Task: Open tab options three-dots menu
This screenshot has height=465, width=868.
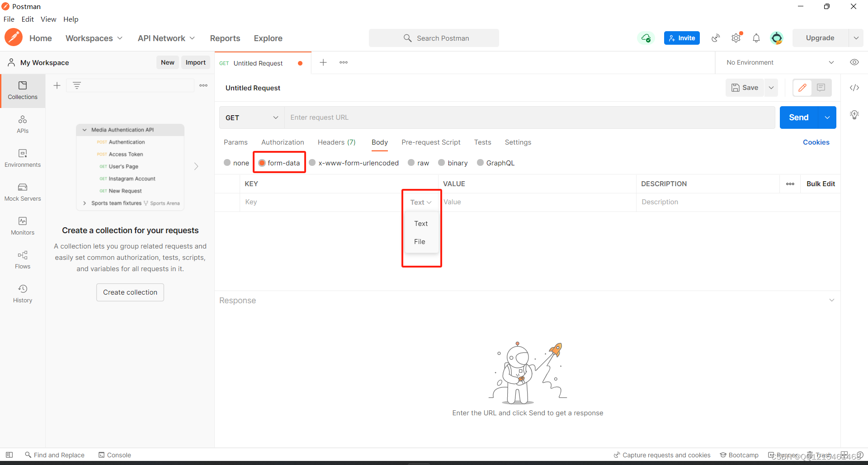Action: click(344, 62)
